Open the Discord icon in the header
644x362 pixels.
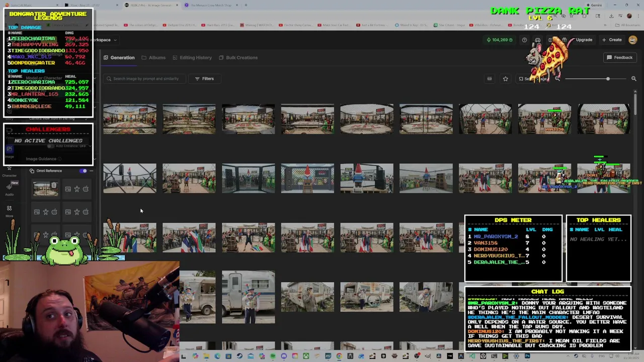pos(537,40)
